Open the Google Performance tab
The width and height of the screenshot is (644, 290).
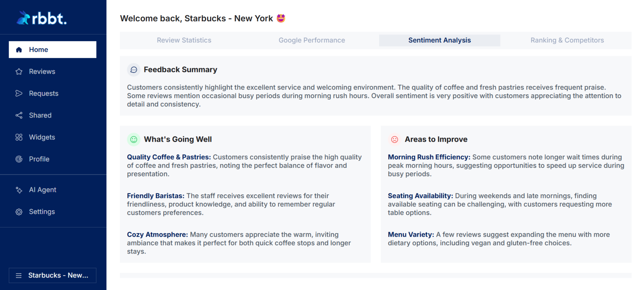point(311,40)
